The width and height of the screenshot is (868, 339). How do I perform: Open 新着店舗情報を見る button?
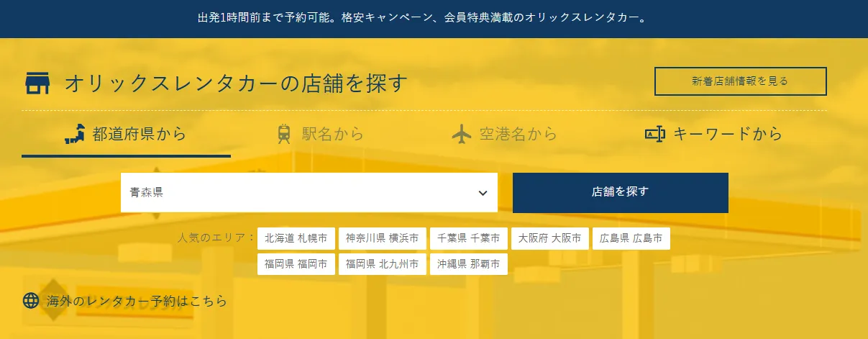pos(741,81)
